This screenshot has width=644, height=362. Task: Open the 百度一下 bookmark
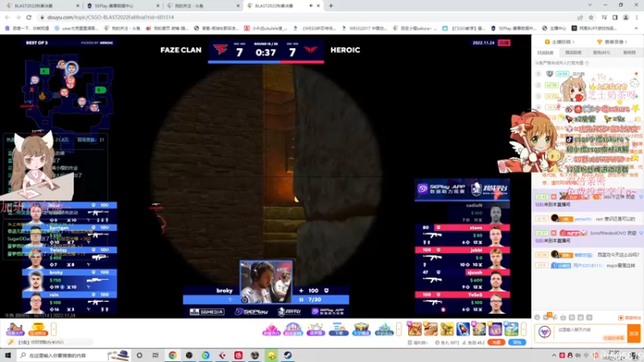point(27,28)
